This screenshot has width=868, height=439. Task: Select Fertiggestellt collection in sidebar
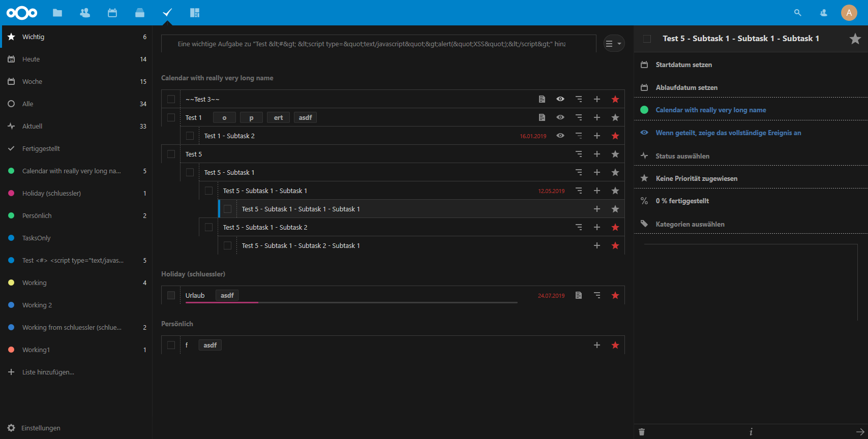pyautogui.click(x=76, y=148)
